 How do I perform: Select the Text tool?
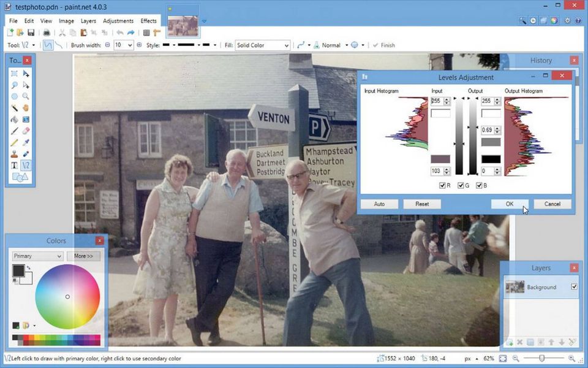click(14, 166)
